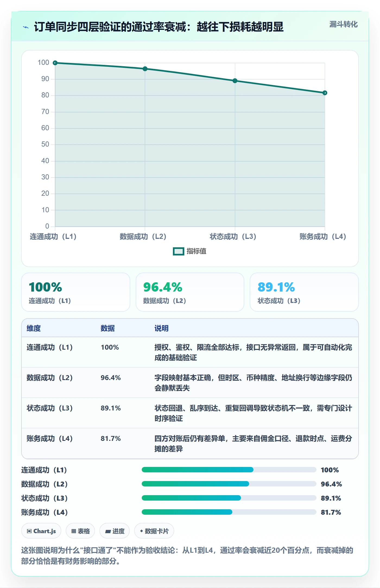This screenshot has height=588, width=380.
Task: Click the 漏斗转化 tag in the header
Action: 343,24
